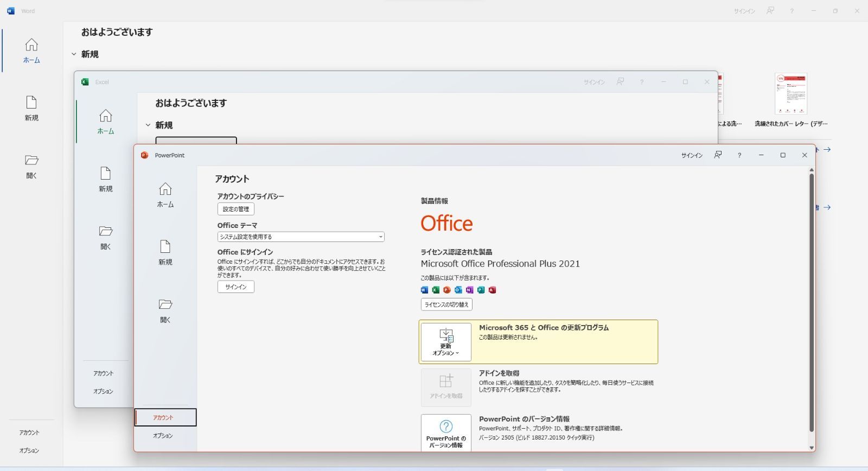
Task: Click サインイン in Excel title bar
Action: (x=594, y=82)
